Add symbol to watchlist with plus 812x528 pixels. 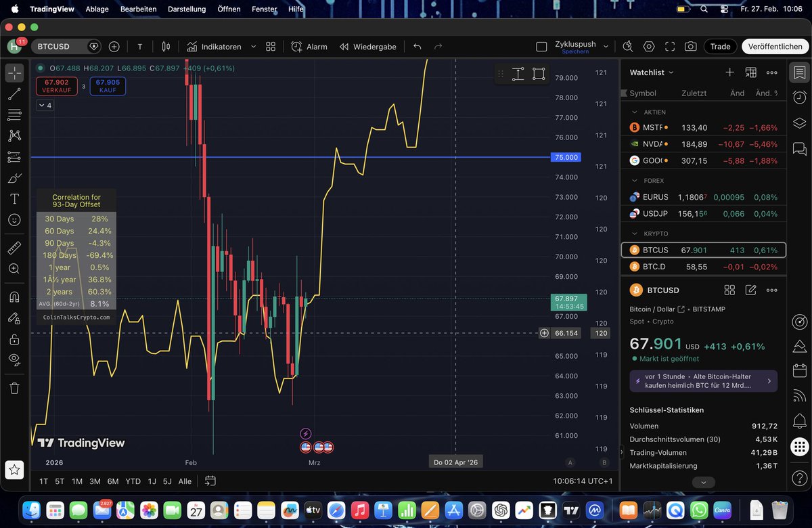[x=729, y=72]
